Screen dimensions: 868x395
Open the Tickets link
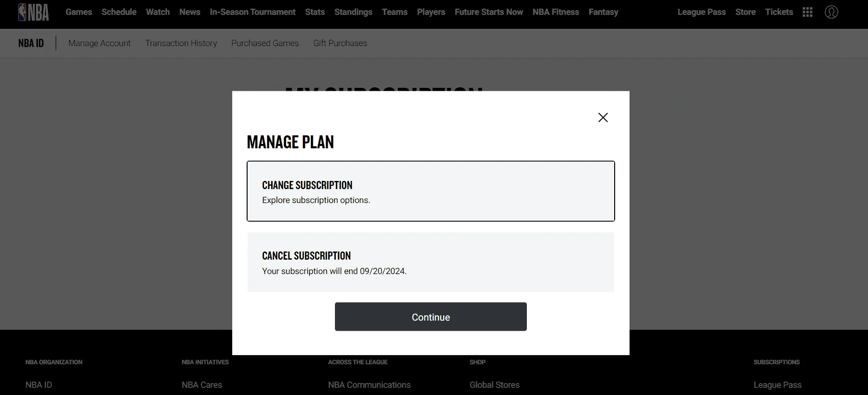click(779, 12)
